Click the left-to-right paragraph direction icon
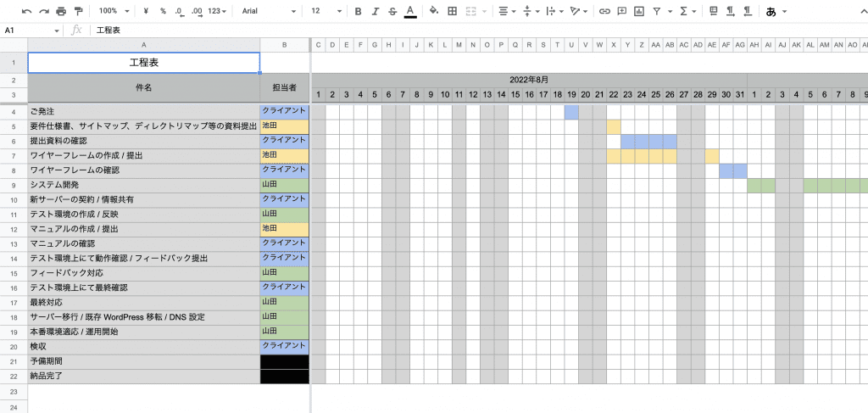 point(731,11)
